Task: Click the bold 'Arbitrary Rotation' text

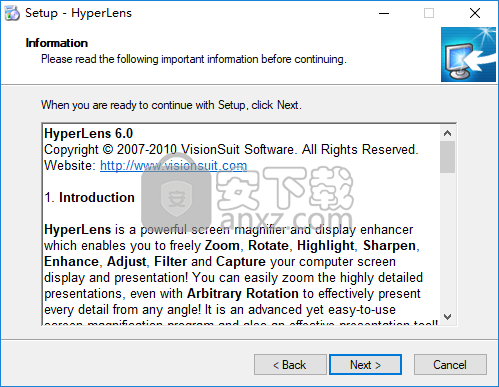Action: [x=243, y=293]
